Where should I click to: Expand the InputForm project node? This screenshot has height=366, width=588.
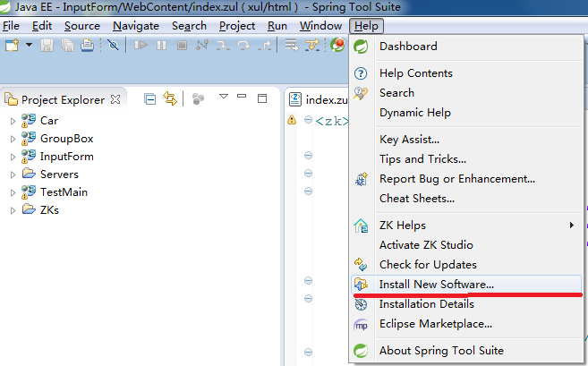pos(13,157)
